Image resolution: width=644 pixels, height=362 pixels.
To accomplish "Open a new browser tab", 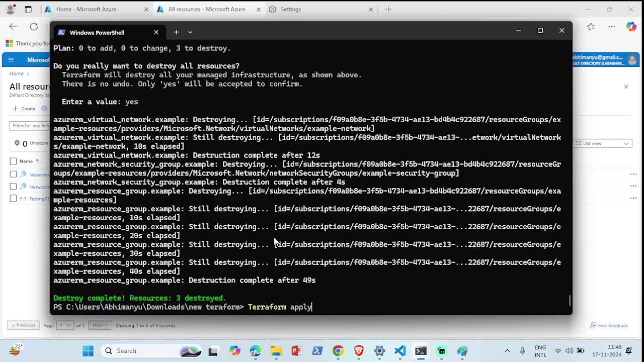I will 388,9.
